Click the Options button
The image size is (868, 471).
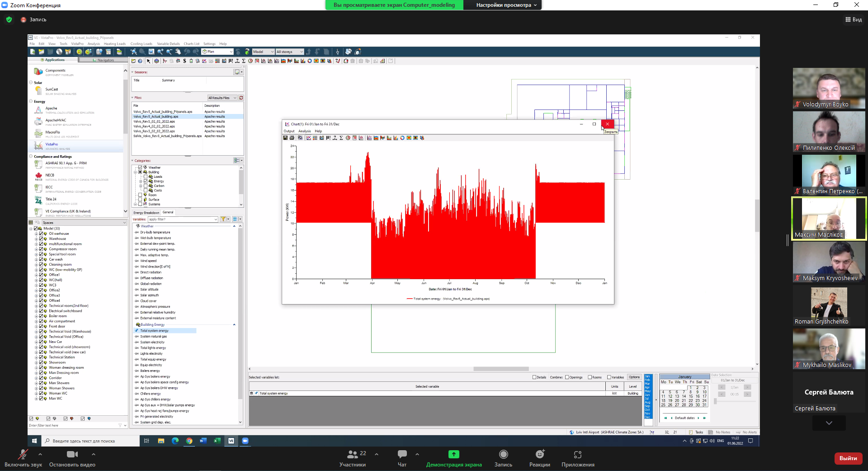[634, 377]
